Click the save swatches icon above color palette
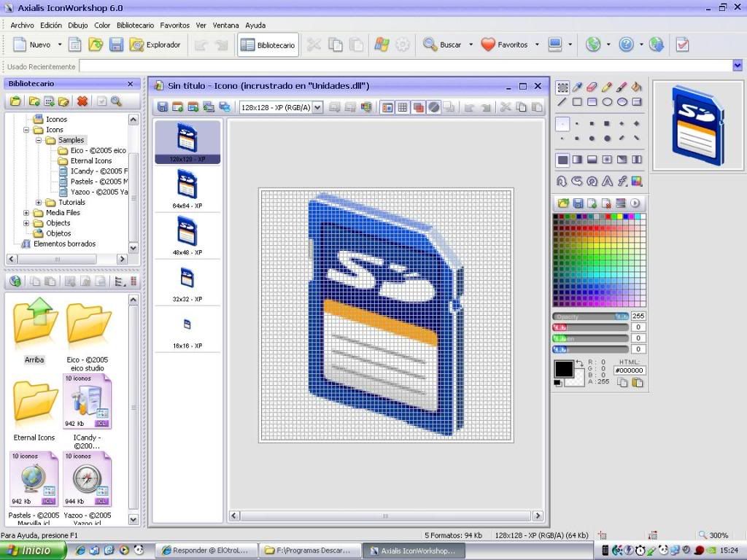 click(x=578, y=203)
